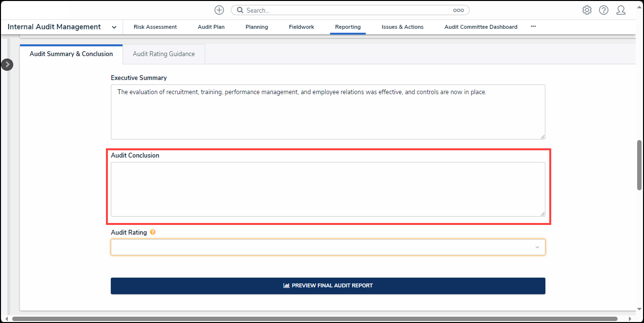
Task: Expand the left sidebar arrow
Action: (x=7, y=64)
